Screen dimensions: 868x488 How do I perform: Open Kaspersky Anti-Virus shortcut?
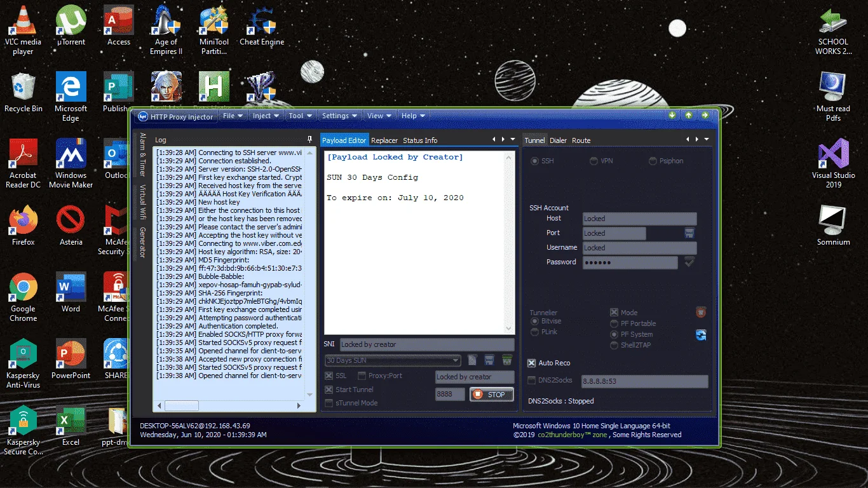23,363
